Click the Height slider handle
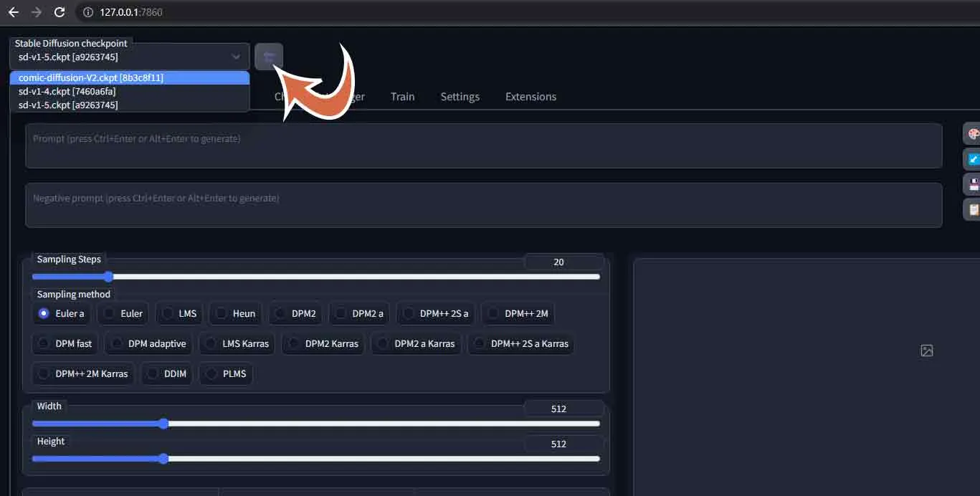 (x=163, y=459)
